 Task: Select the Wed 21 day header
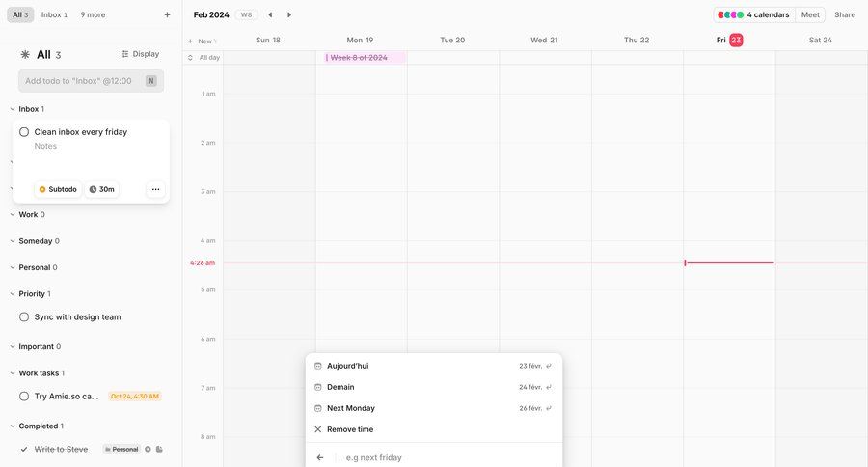pyautogui.click(x=544, y=40)
